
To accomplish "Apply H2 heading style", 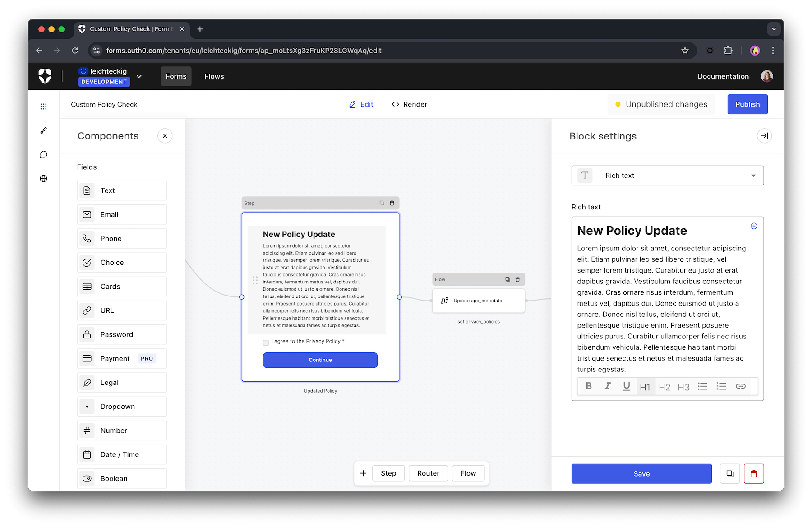I will [664, 387].
